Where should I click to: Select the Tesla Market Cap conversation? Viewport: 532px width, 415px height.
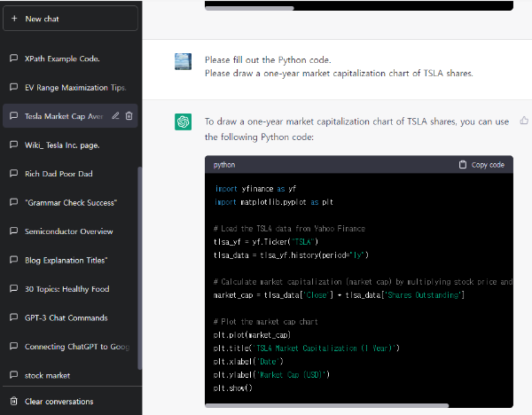tap(70, 116)
